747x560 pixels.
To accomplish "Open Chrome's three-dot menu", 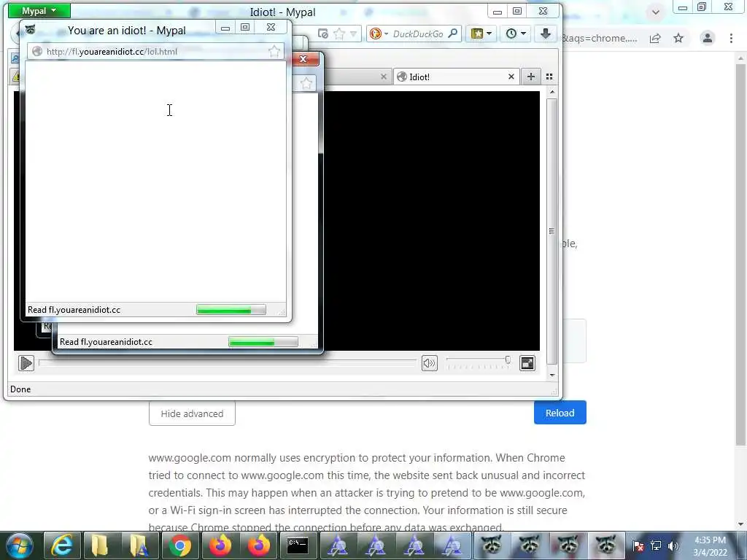I will [x=731, y=38].
